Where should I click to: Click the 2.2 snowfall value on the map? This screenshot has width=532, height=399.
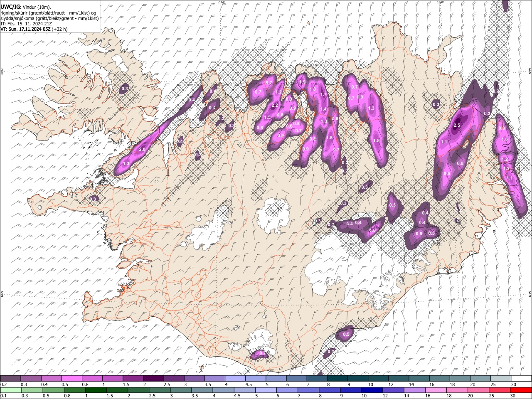point(274,106)
